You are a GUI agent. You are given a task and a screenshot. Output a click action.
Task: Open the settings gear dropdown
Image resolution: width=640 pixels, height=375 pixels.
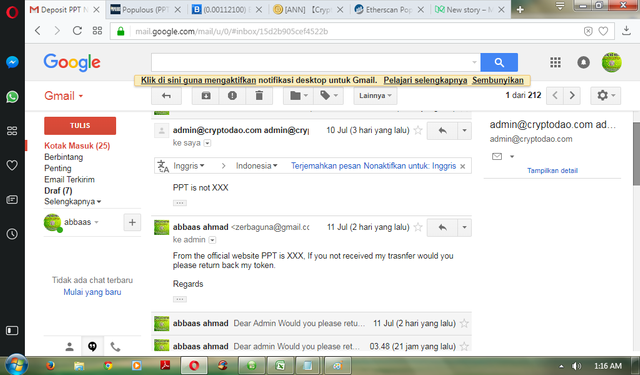[x=606, y=95]
